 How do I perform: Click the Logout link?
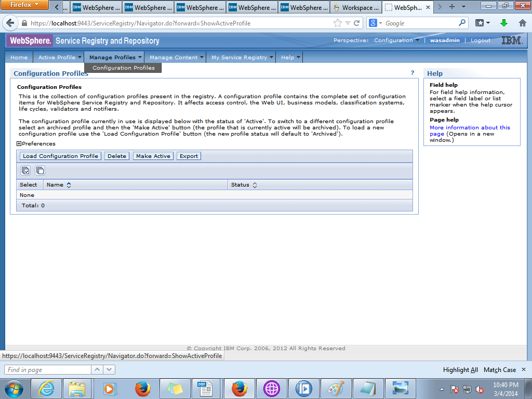pyautogui.click(x=481, y=40)
